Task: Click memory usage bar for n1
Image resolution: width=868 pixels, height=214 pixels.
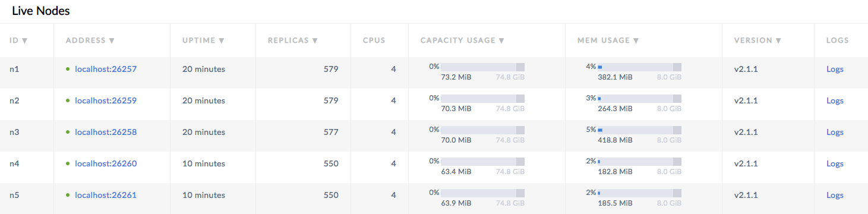Action: (x=639, y=67)
